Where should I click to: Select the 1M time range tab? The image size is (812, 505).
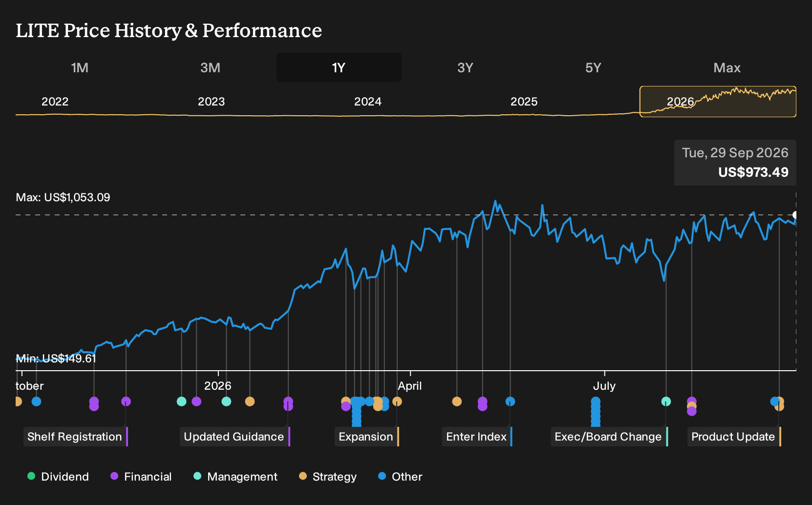[x=80, y=67]
